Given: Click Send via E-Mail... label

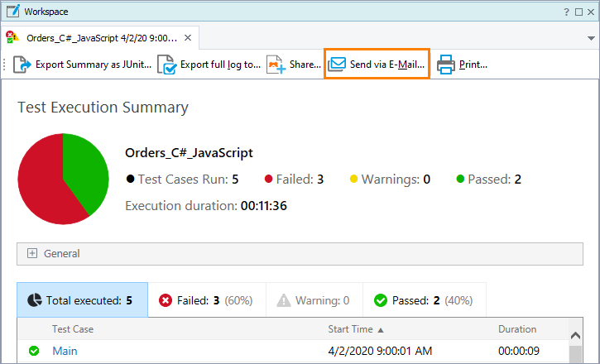Looking at the screenshot, I should click(387, 65).
